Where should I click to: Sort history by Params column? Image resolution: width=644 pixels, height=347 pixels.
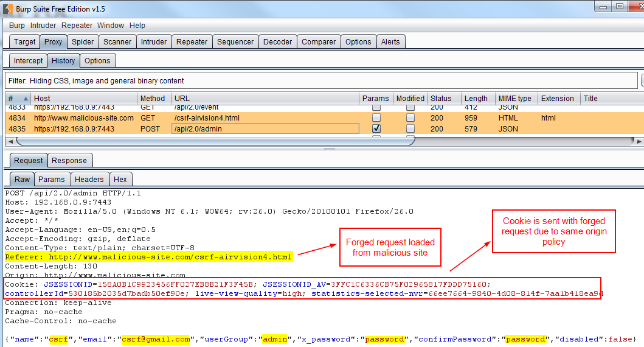[375, 98]
